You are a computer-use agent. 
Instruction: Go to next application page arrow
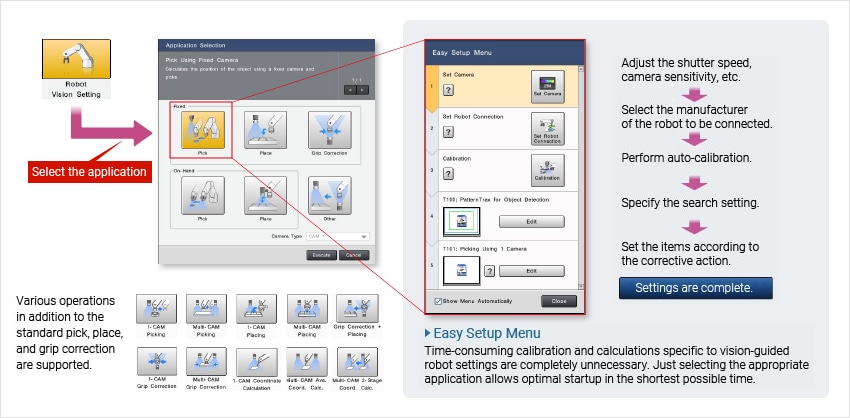point(362,89)
